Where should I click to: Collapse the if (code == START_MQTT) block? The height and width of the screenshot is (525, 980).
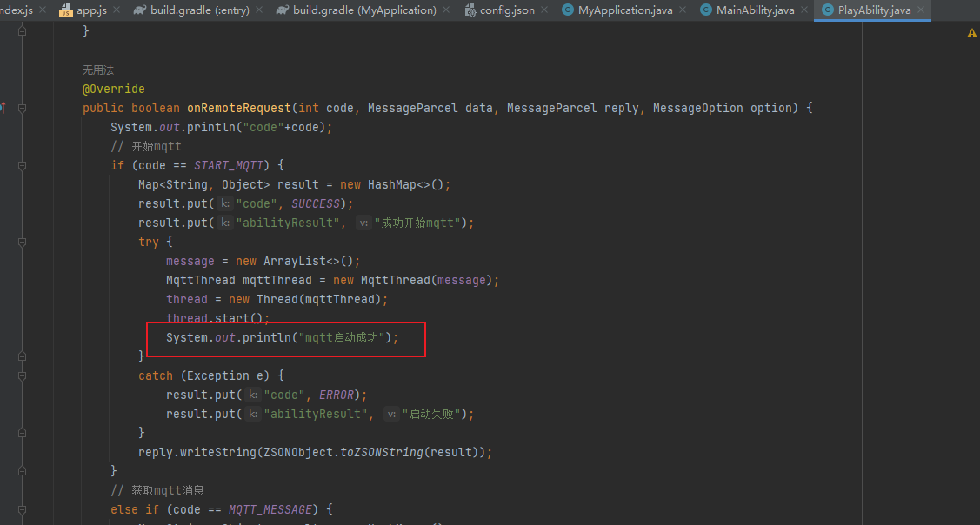click(22, 166)
